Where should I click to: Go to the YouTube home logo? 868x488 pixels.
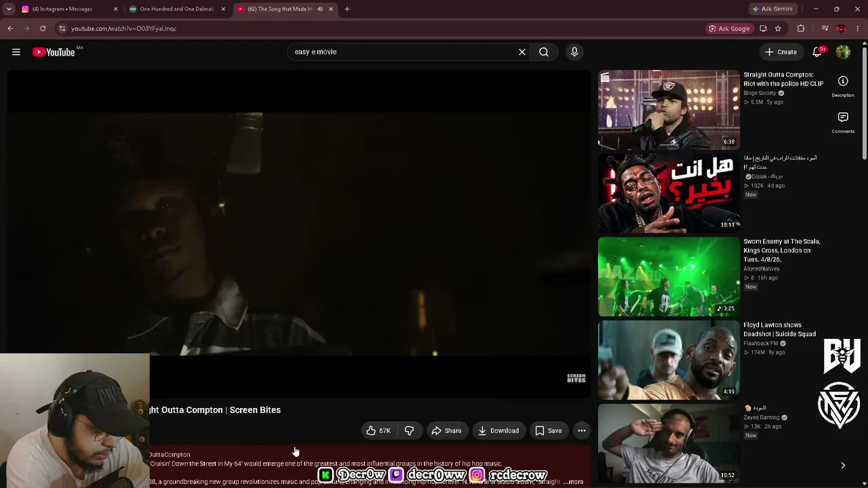tap(54, 52)
